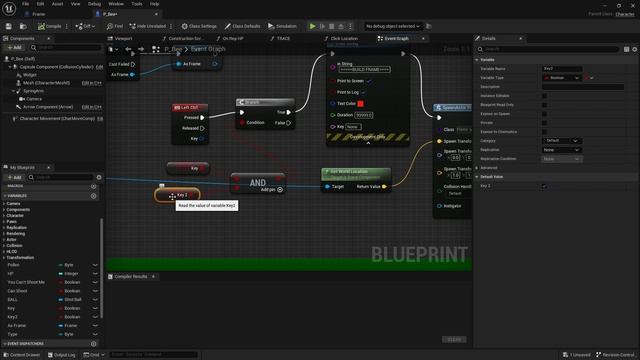The height and width of the screenshot is (360, 640).
Task: Open Variable Type Boolean dropdown
Action: [562, 78]
